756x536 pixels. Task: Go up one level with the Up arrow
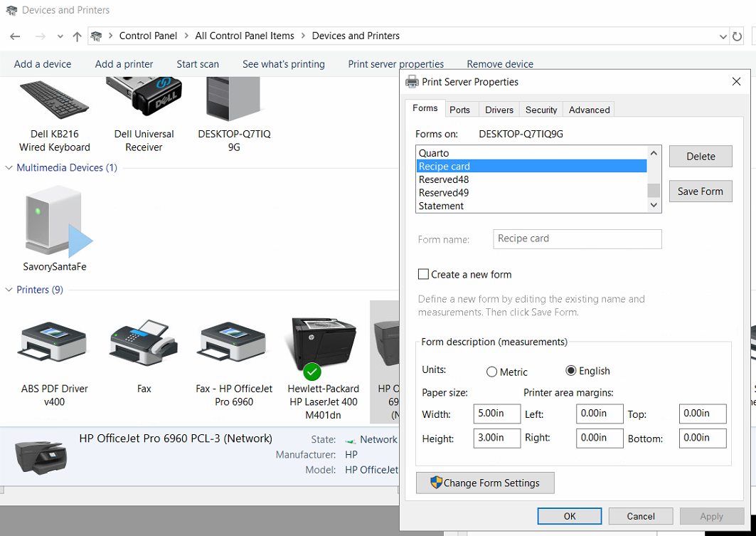click(x=77, y=36)
